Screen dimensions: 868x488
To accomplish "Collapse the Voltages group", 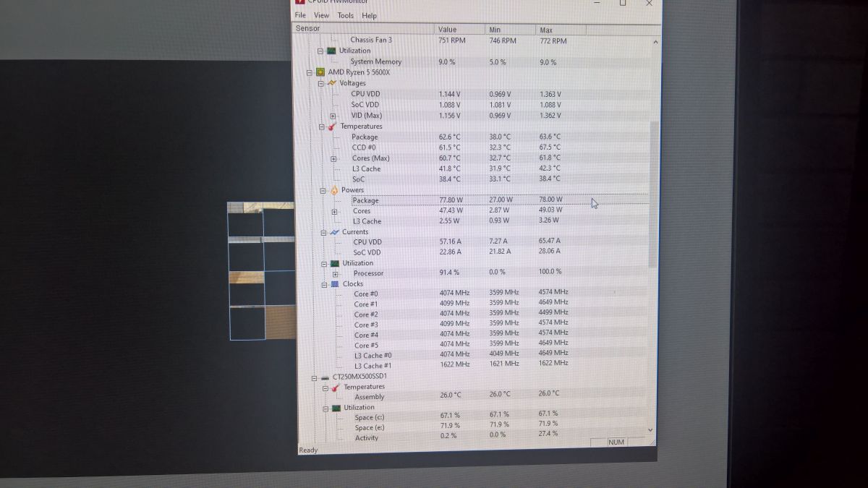I will coord(322,83).
